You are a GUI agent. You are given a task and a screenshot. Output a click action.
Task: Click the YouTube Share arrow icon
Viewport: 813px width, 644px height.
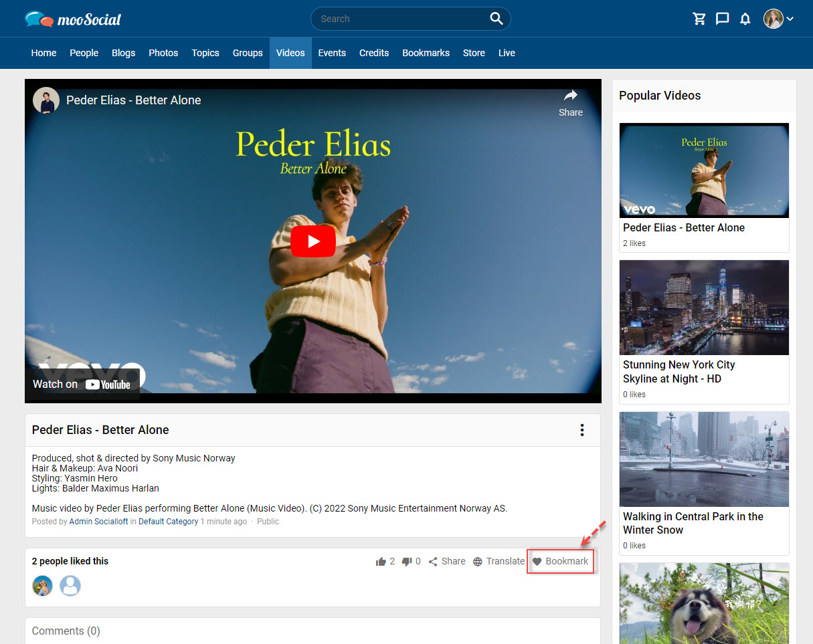tap(571, 96)
